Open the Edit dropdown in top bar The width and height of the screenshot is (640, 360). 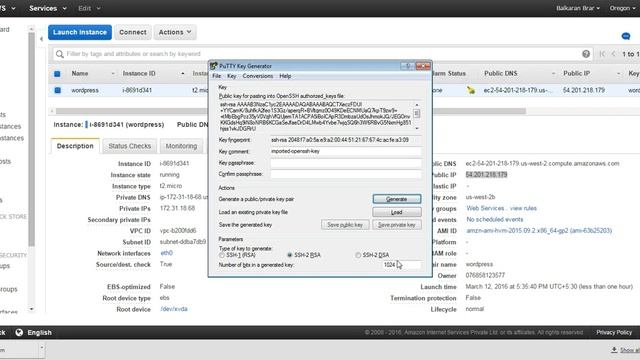point(89,8)
